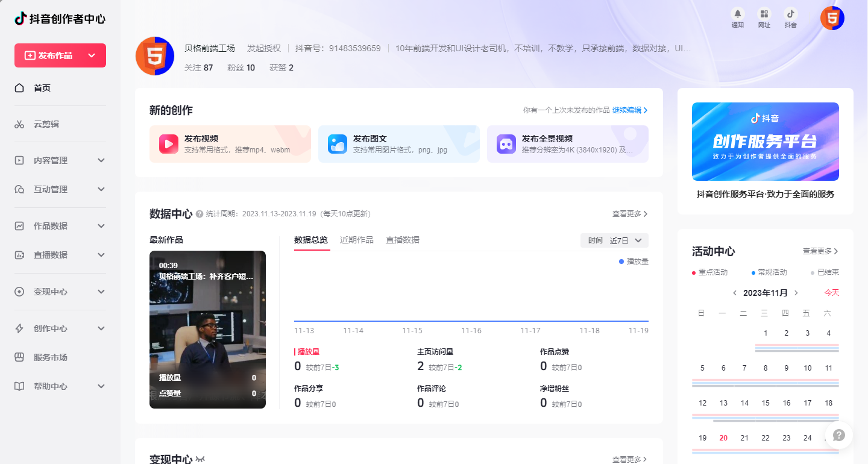Switch to the 数据总览 tab
The image size is (868, 464).
point(311,240)
